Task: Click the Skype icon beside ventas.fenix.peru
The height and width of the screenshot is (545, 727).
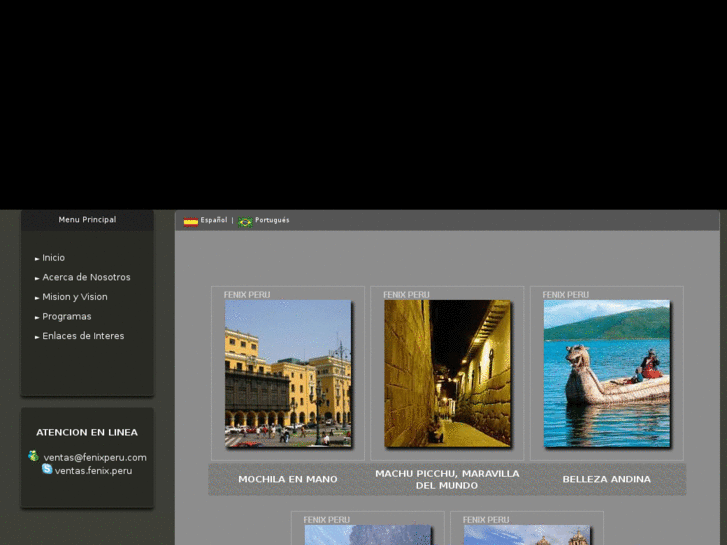Action: [47, 469]
